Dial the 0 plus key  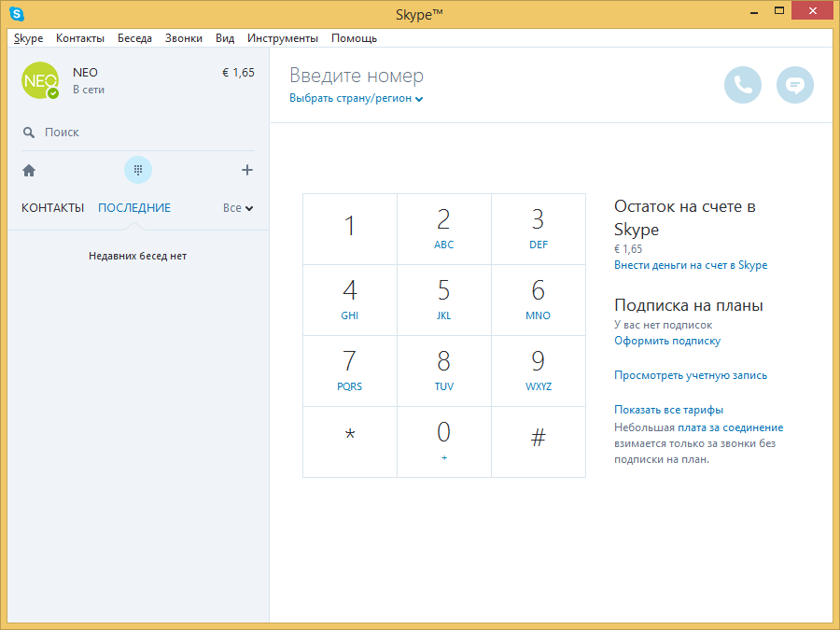[x=444, y=442]
